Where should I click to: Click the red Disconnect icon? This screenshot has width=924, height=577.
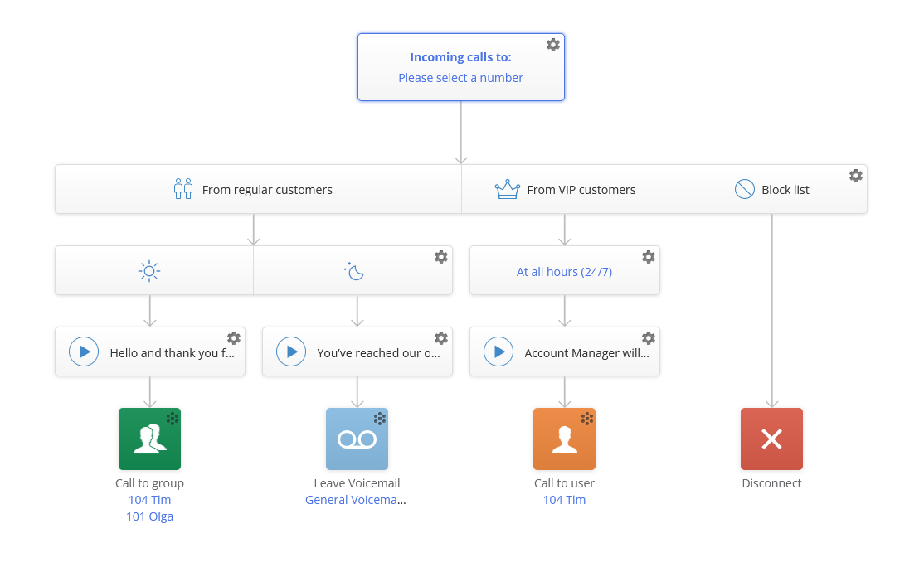(771, 439)
